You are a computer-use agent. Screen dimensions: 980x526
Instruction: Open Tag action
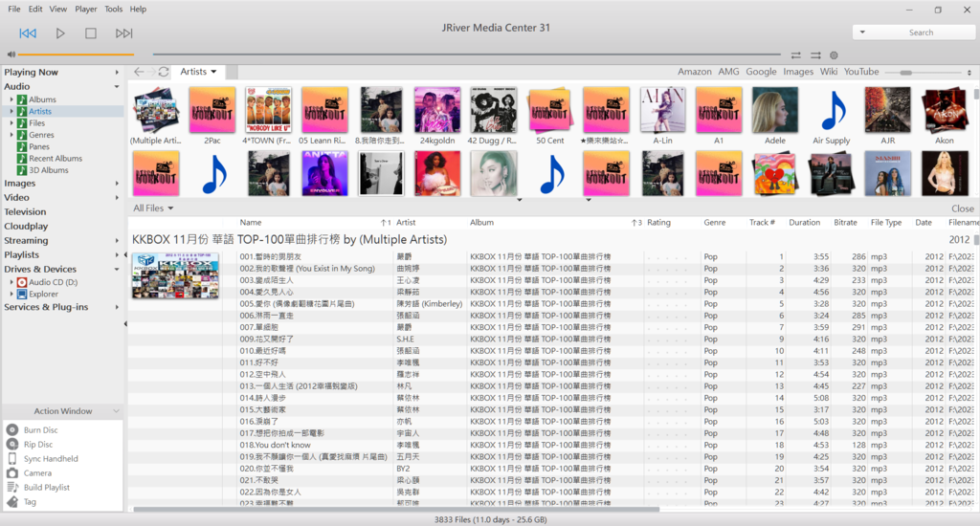click(30, 502)
